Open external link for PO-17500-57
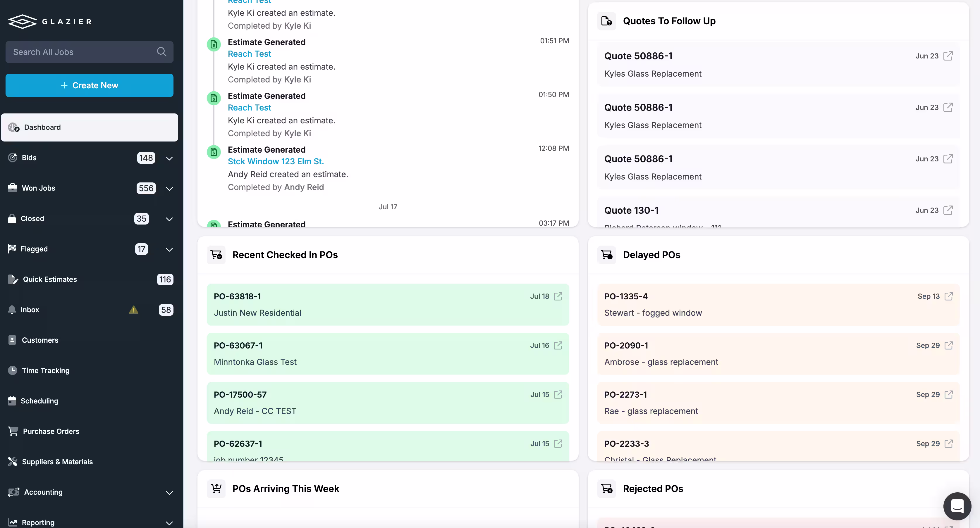 point(558,394)
